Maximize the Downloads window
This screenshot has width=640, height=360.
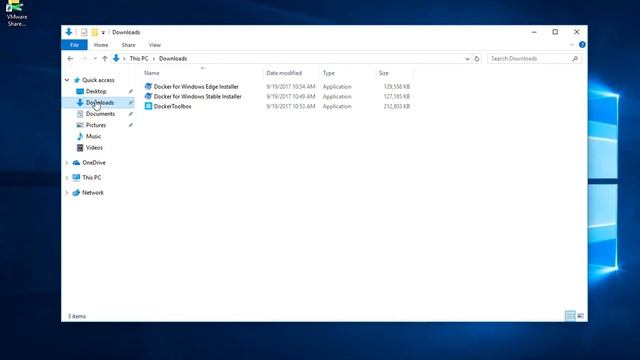(x=555, y=32)
